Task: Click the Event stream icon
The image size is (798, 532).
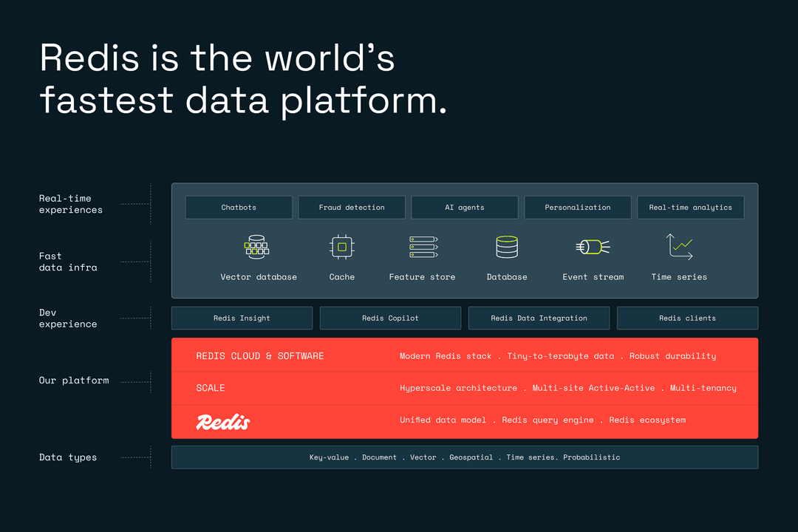Action: point(593,246)
